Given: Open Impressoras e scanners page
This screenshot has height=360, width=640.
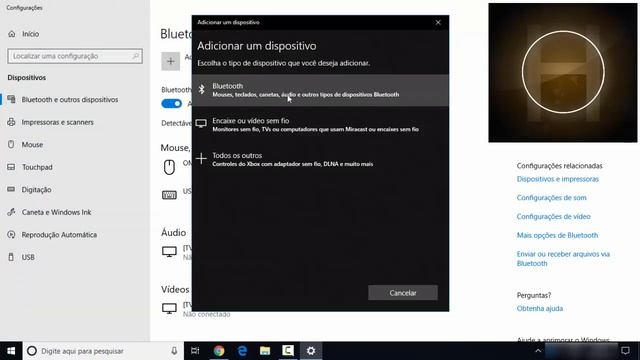Looking at the screenshot, I should pyautogui.click(x=58, y=122).
